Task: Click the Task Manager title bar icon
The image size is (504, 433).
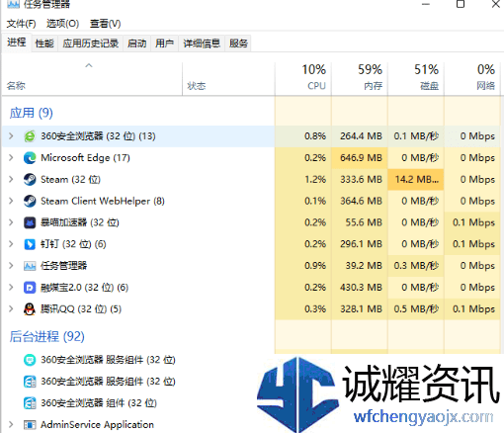Action: pyautogui.click(x=13, y=4)
